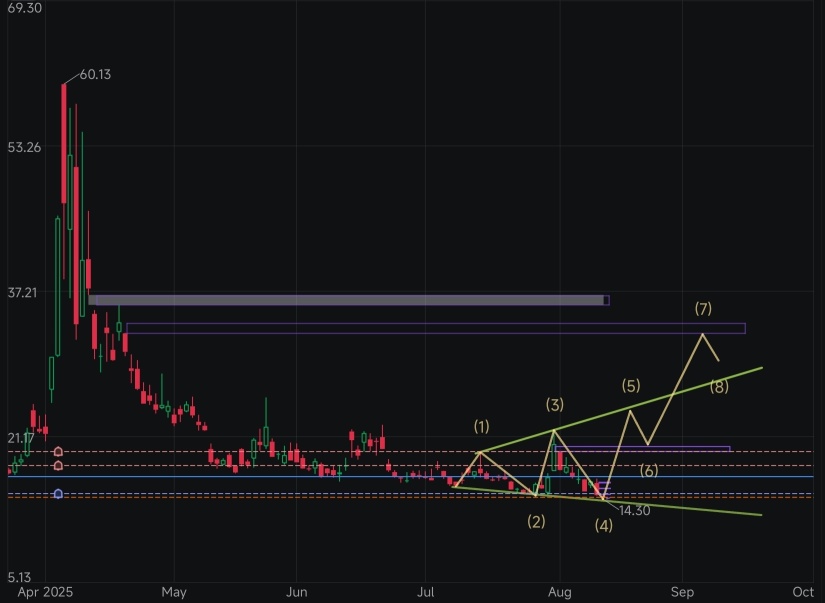Viewport: 825px width, 603px height.
Task: Click the 69.30 price axis label
Action: [x=25, y=8]
